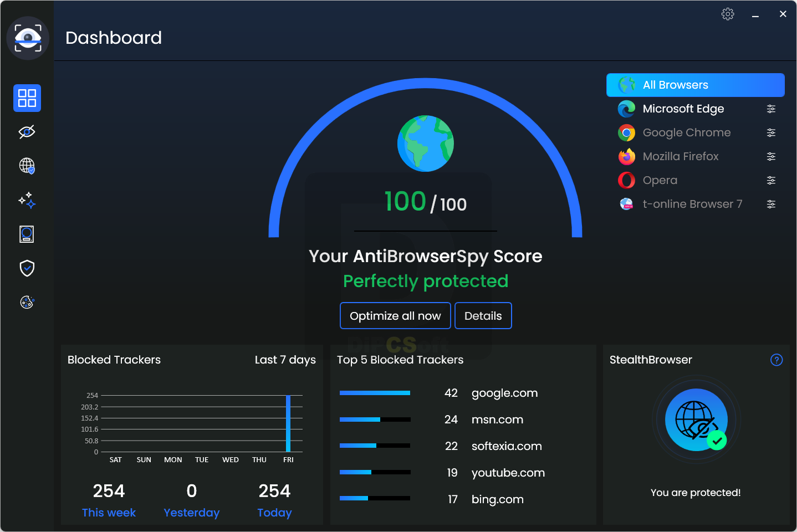The height and width of the screenshot is (532, 797).
Task: Click the StealthBrowser help question mark
Action: 776,360
